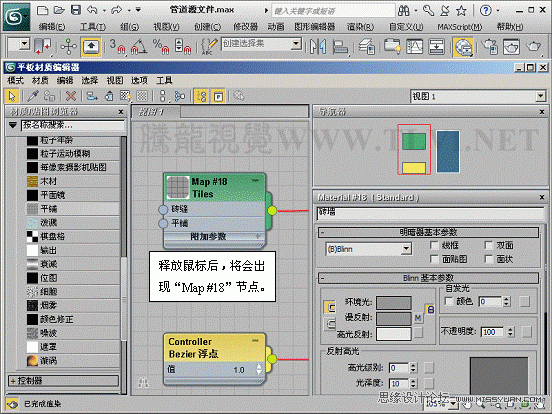The height and width of the screenshot is (414, 552).
Task: Collapse the Blinn 基本参数 rollout
Action: click(428, 278)
